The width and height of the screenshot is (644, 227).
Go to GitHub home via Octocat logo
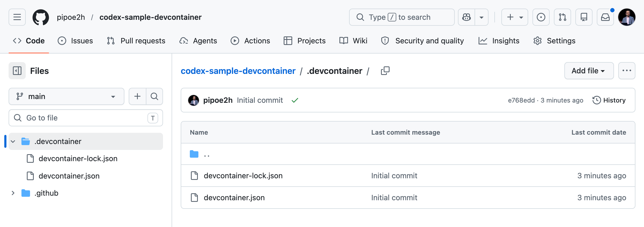pyautogui.click(x=41, y=17)
